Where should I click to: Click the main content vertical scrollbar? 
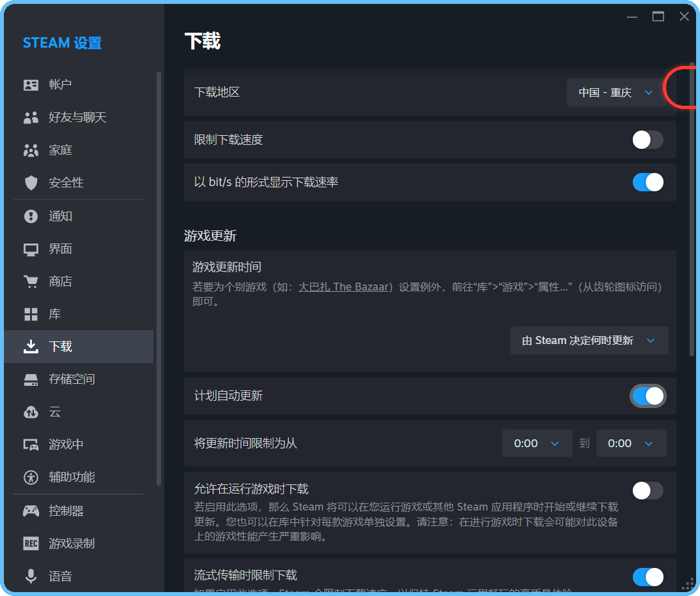[x=692, y=209]
